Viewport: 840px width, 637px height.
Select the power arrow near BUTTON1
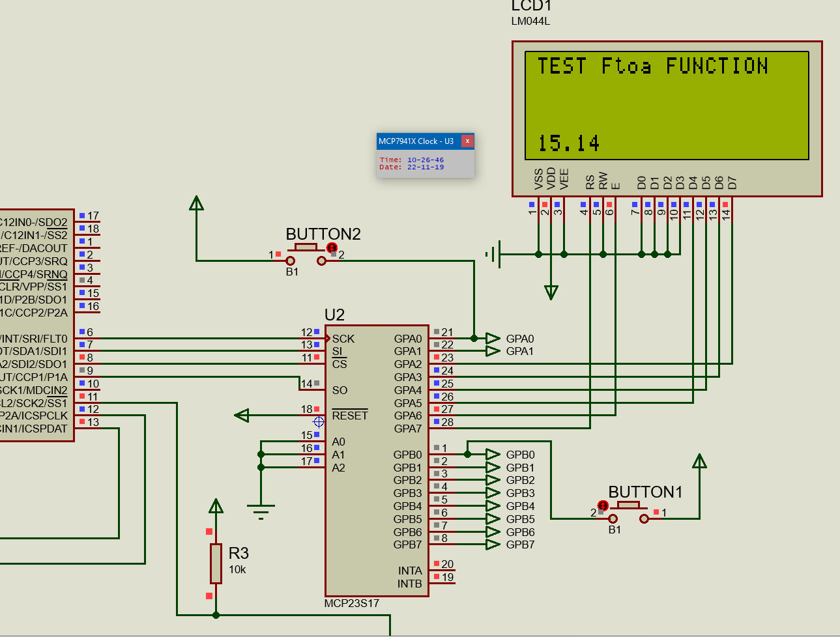click(x=699, y=461)
